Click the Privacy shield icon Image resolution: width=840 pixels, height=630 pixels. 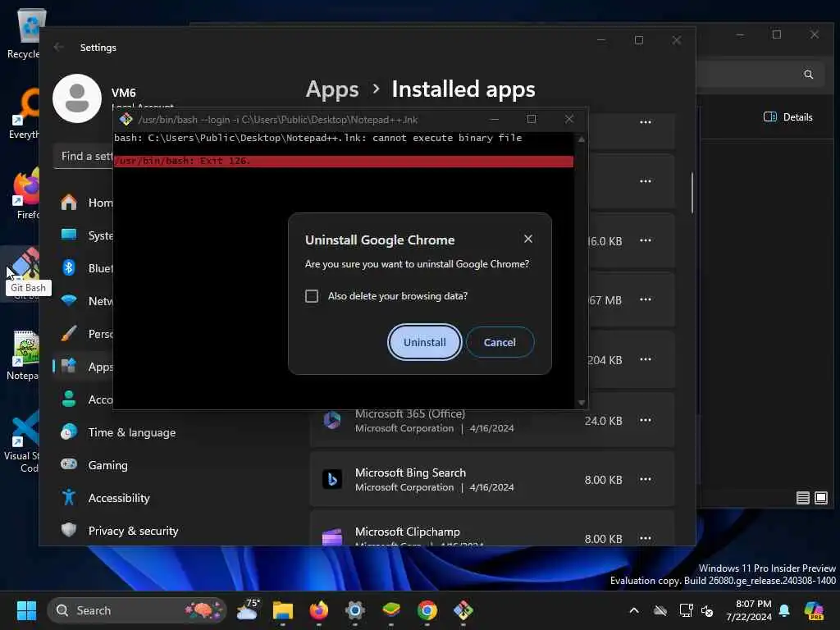click(69, 530)
